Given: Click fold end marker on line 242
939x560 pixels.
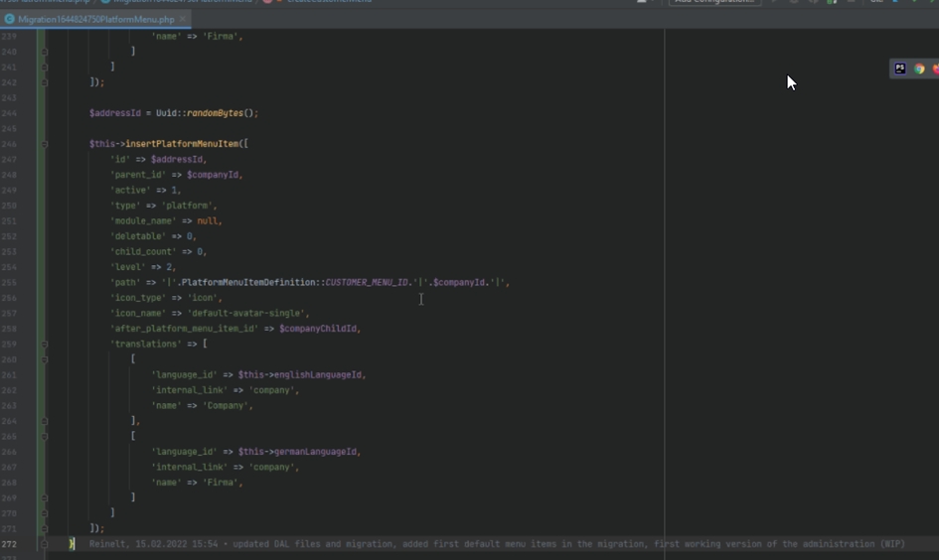Looking at the screenshot, I should 44,82.
